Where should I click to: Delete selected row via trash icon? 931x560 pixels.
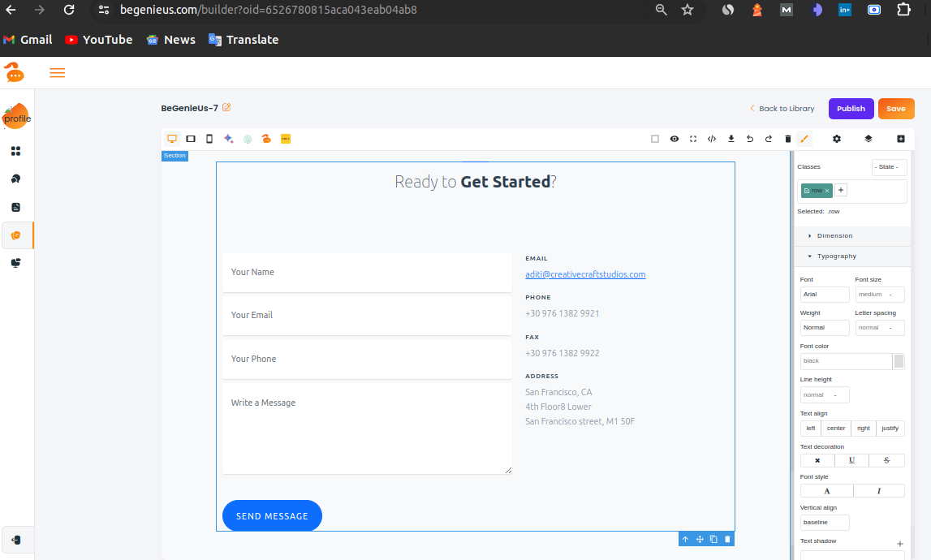727,539
